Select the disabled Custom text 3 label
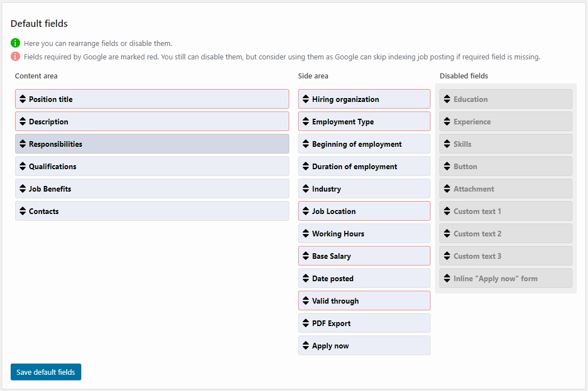Viewport: 588px width, 391px height. pos(478,257)
